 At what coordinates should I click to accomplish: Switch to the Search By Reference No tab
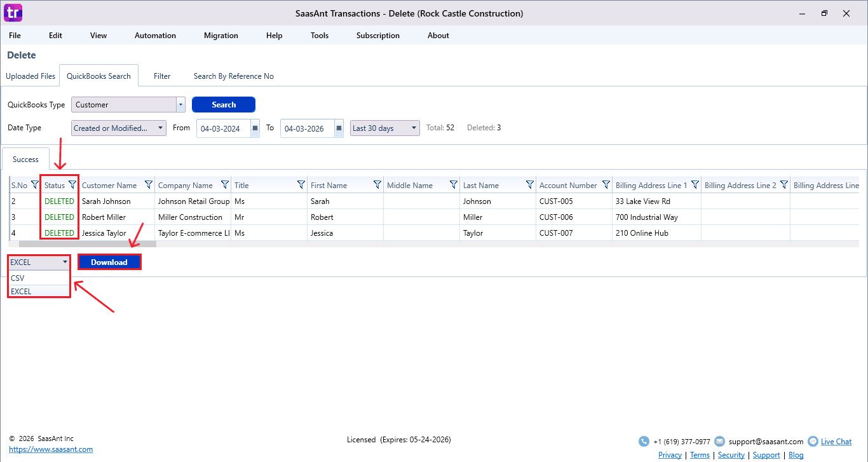pos(233,76)
